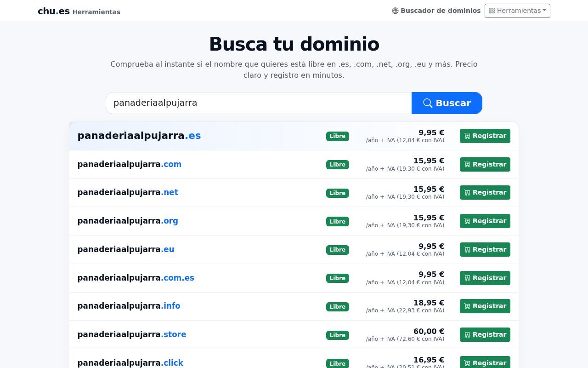The width and height of the screenshot is (588, 368).
Task: Register the panaderiaalpujarra.click domain
Action: click(x=485, y=362)
